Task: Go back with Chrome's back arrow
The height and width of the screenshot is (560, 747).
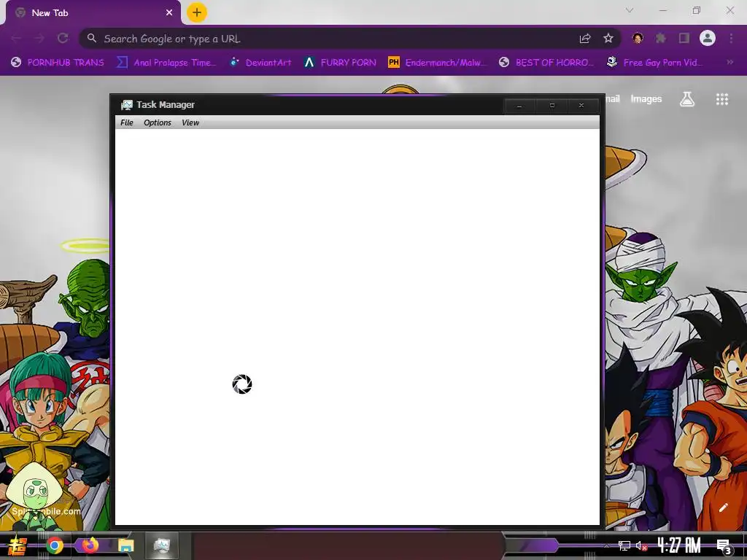Action: tap(16, 38)
